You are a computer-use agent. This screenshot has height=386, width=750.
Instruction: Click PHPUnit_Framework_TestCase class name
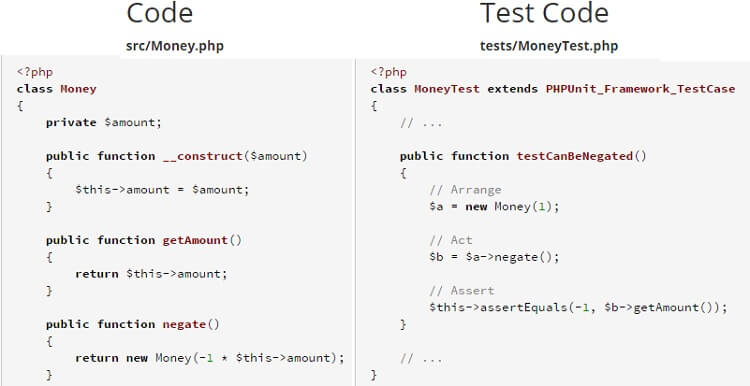pos(640,89)
